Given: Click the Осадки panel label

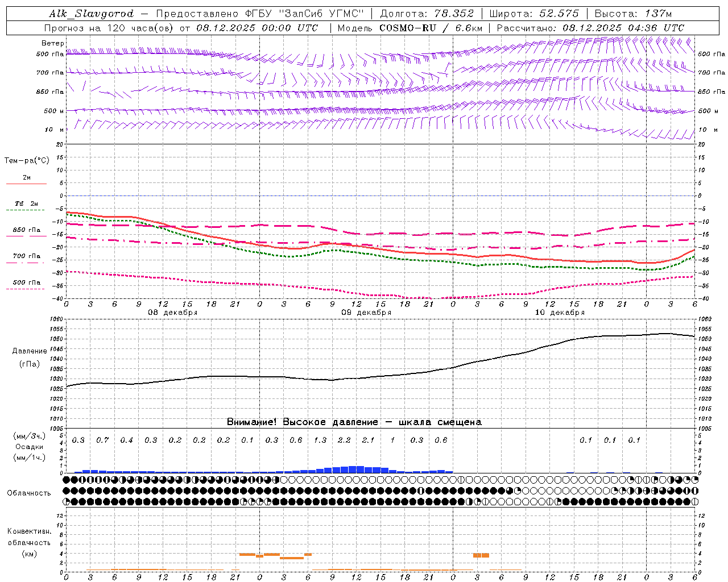Looking at the screenshot, I should coord(30,447).
